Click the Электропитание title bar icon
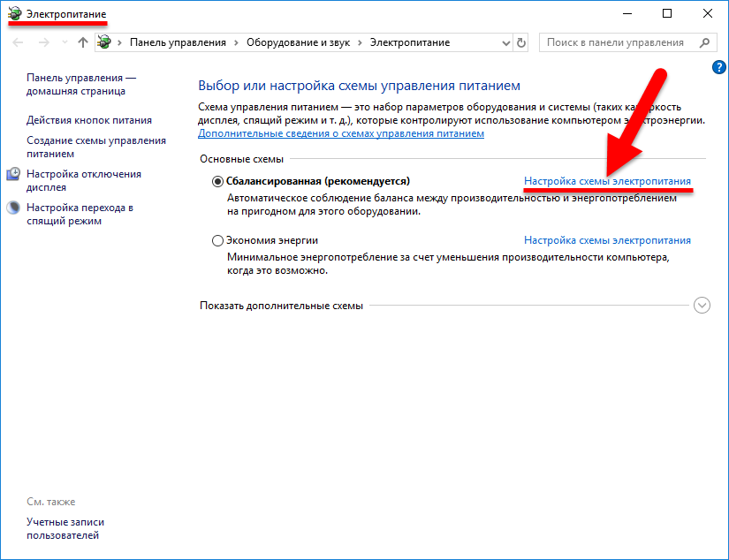The height and width of the screenshot is (560, 729). coord(15,13)
